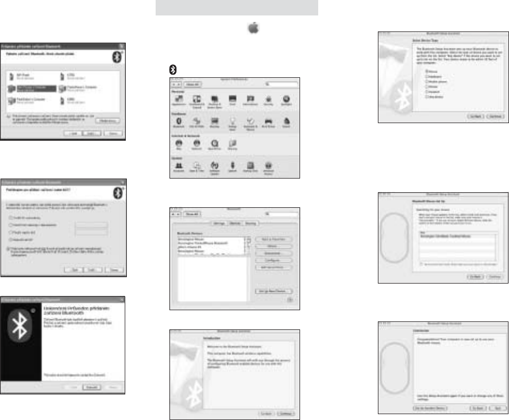Click passkey input field in Windows dialog
This screenshot has height=420, width=509.
pyautogui.click(x=91, y=225)
